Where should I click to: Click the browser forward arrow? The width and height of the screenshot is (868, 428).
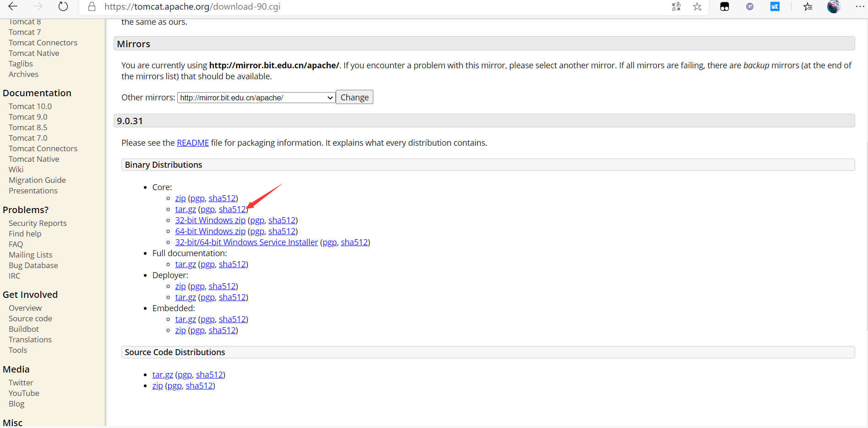[x=38, y=6]
